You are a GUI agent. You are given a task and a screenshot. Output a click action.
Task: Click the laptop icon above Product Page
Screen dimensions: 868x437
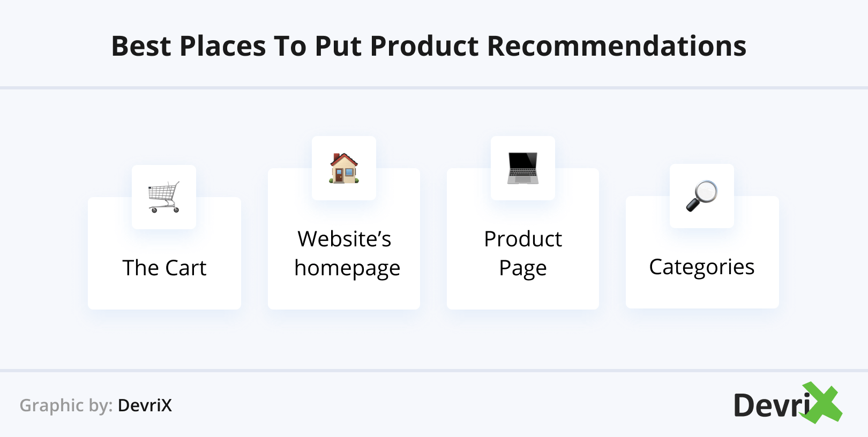(523, 168)
